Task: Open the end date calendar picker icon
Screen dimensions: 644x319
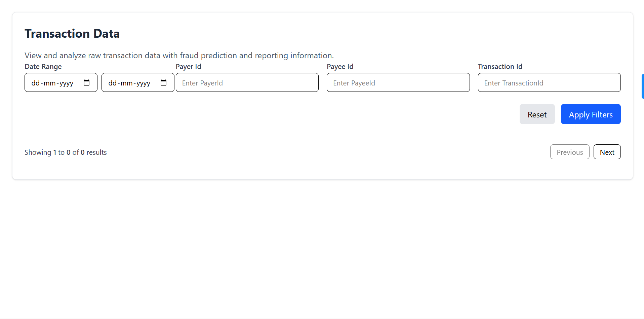Action: click(163, 83)
